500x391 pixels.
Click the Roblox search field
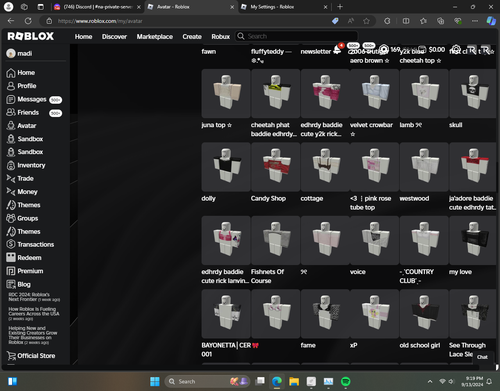297,36
